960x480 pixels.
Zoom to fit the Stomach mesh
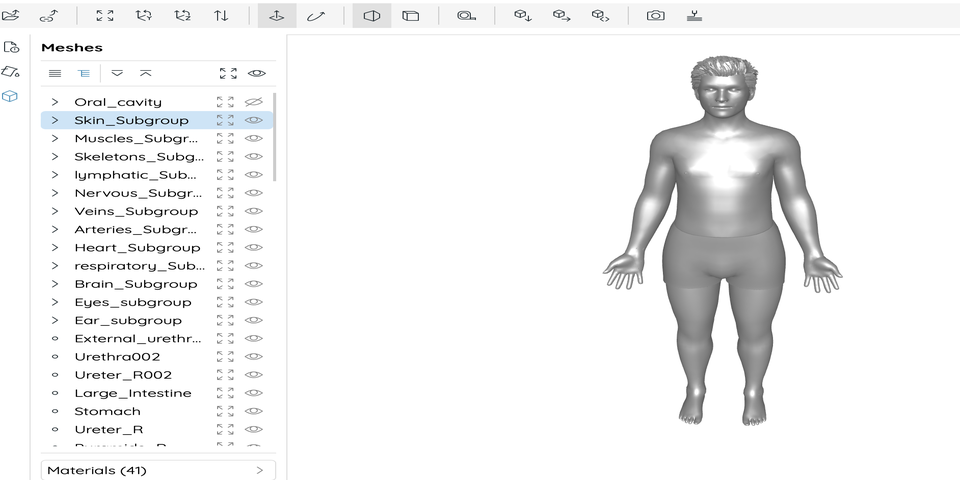click(x=226, y=411)
